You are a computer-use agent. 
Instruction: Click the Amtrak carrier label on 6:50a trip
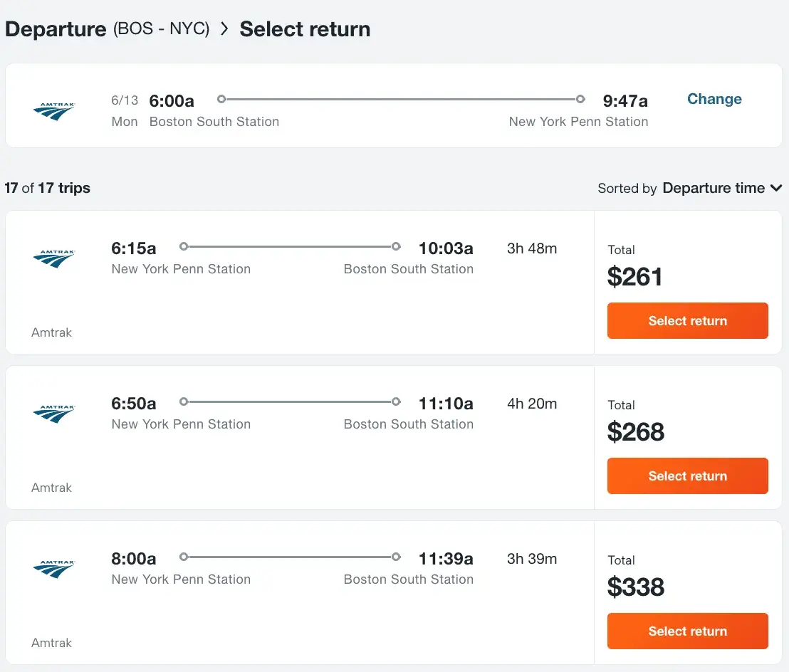(x=51, y=488)
